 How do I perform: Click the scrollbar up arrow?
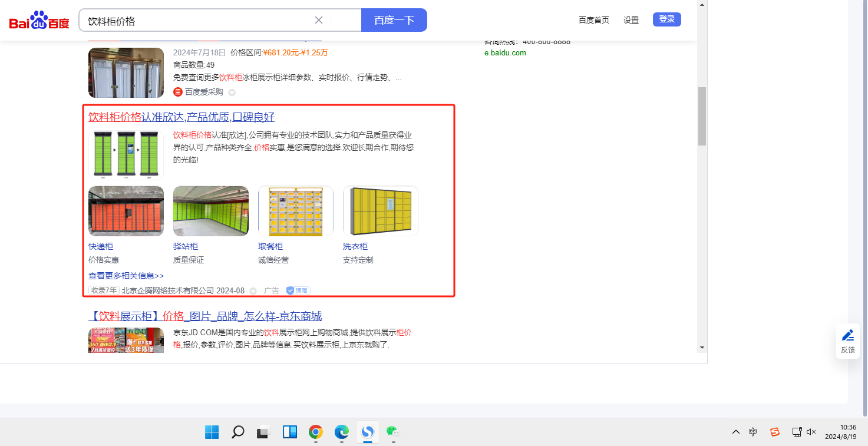click(x=702, y=5)
